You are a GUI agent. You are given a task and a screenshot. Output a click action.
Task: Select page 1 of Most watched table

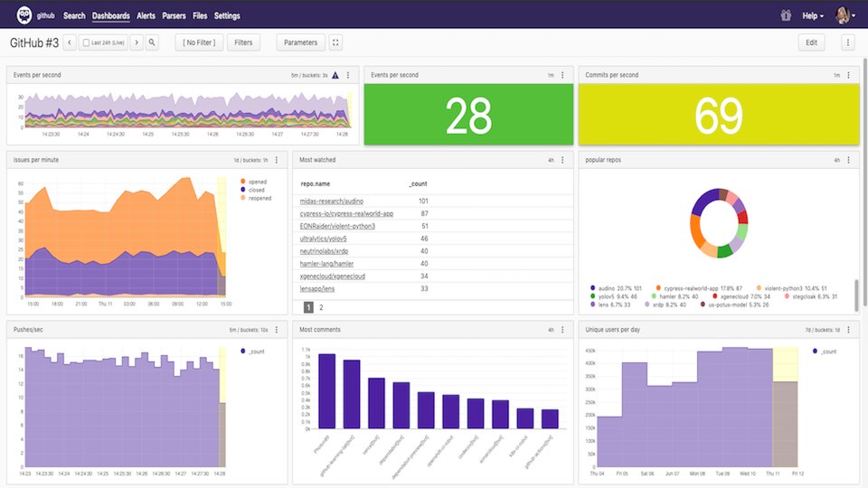tap(309, 307)
